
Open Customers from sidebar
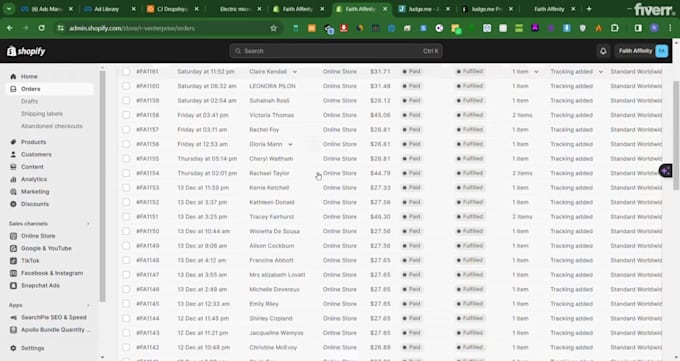pos(36,154)
